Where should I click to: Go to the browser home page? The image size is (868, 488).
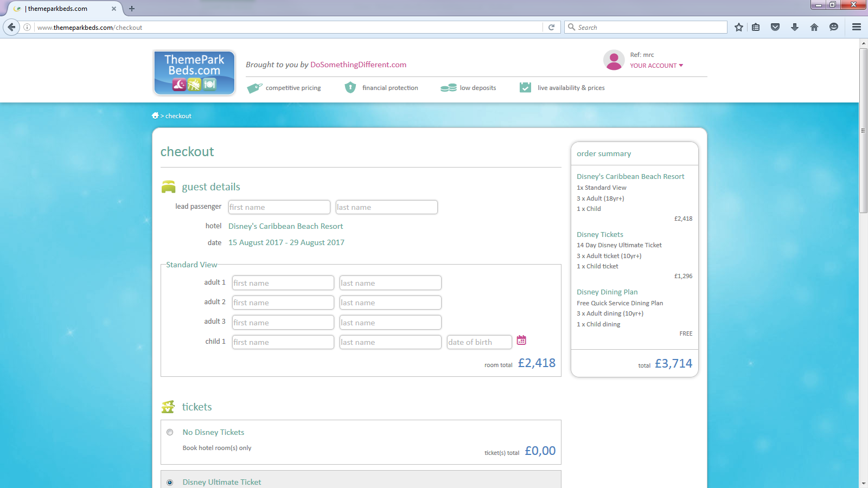pyautogui.click(x=814, y=27)
